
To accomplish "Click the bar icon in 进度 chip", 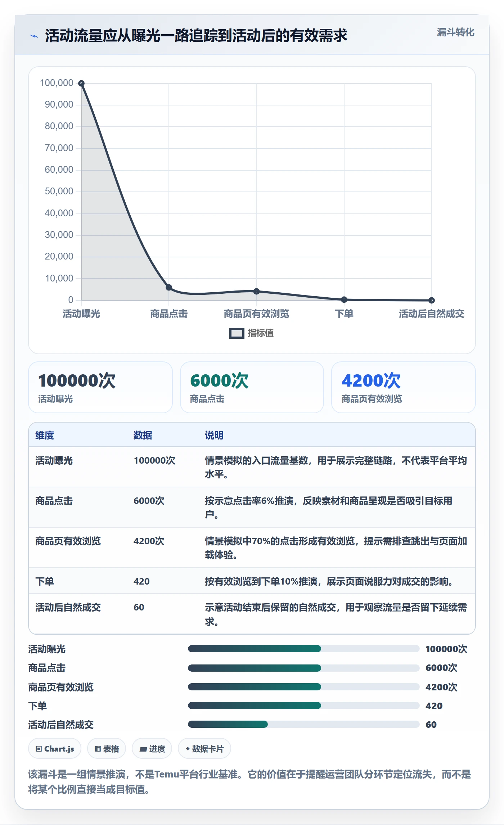I will tap(143, 749).
